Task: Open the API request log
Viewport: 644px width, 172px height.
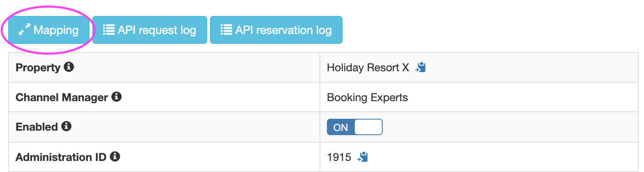Action: (150, 30)
